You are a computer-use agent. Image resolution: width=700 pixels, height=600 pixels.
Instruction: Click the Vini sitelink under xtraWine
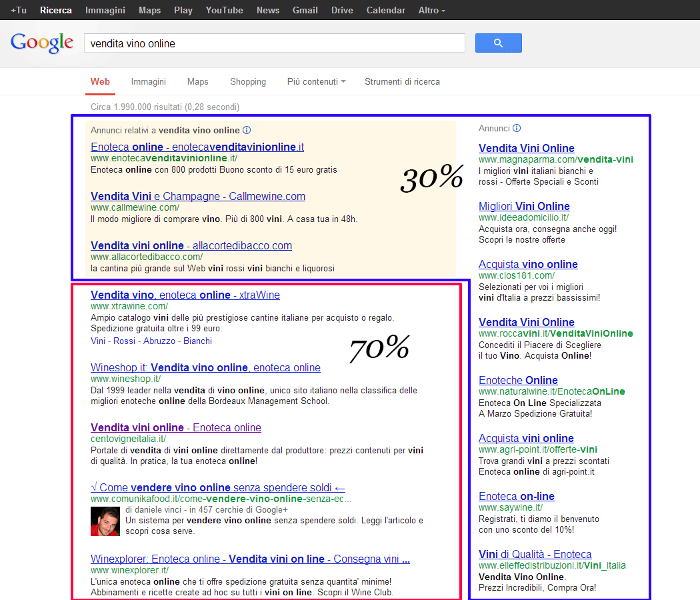(x=98, y=341)
